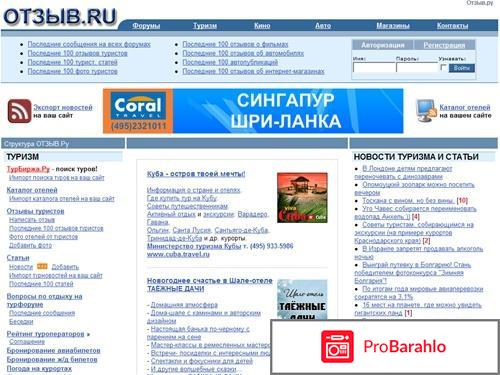
Task: Open Последние 100 отзывов об интернет-магазинах link
Action: point(253,71)
